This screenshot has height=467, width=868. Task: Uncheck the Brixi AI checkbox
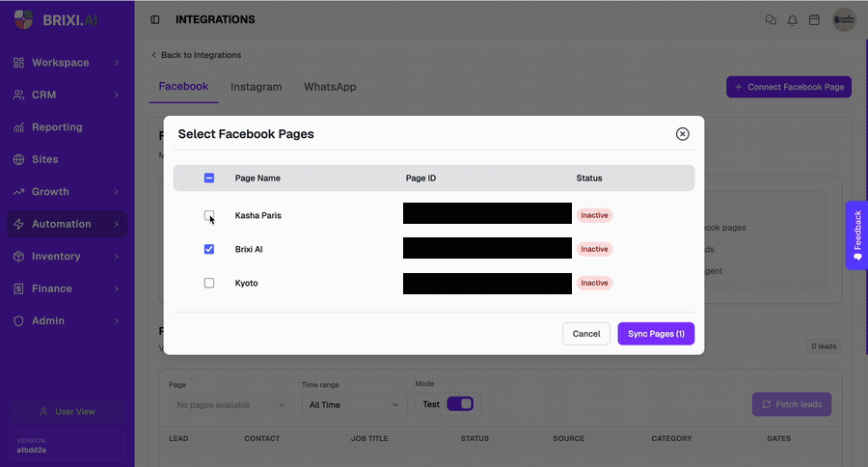tap(208, 249)
